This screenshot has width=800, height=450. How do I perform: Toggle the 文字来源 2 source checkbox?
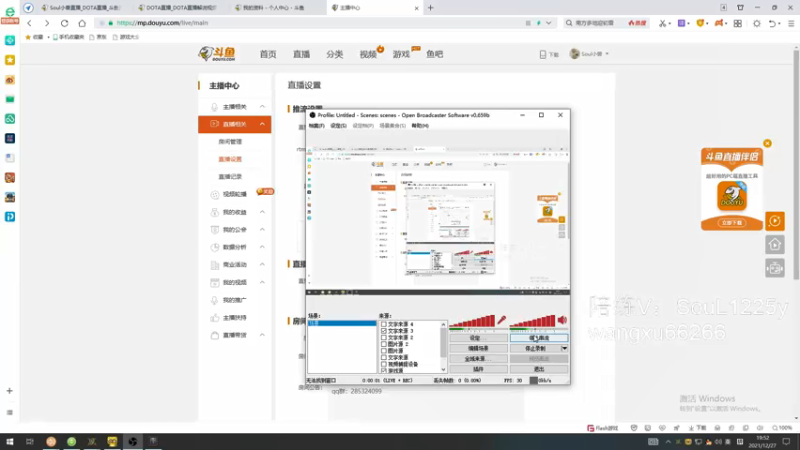tap(384, 337)
